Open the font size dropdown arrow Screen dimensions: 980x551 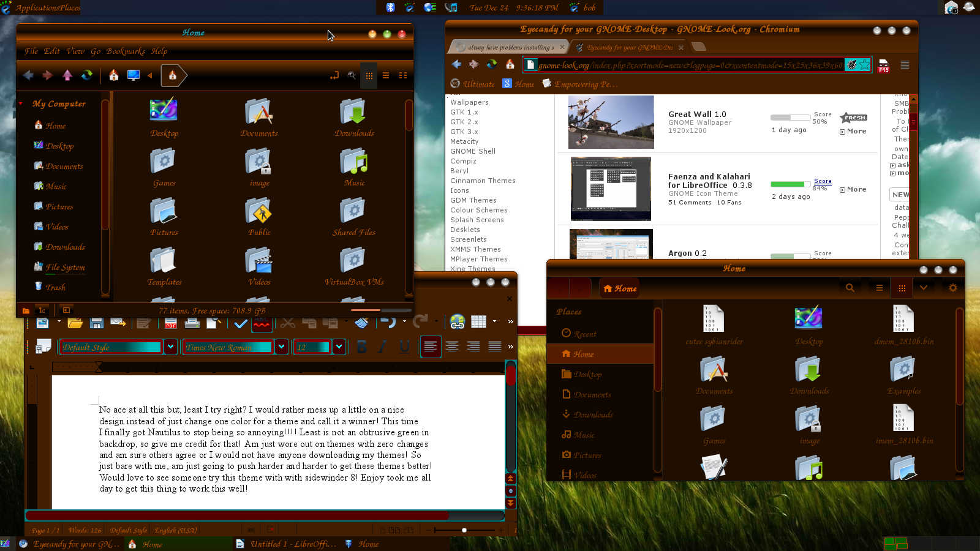click(x=339, y=347)
